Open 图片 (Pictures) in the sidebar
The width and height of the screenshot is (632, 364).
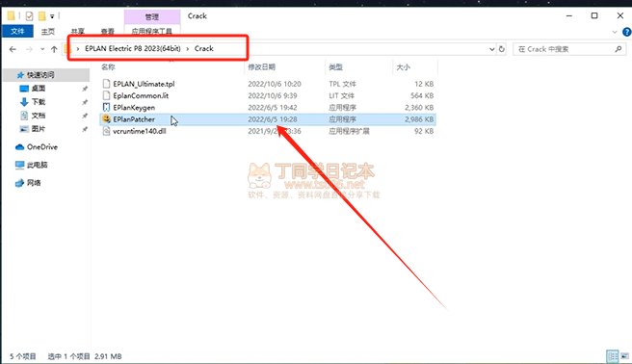(x=39, y=129)
